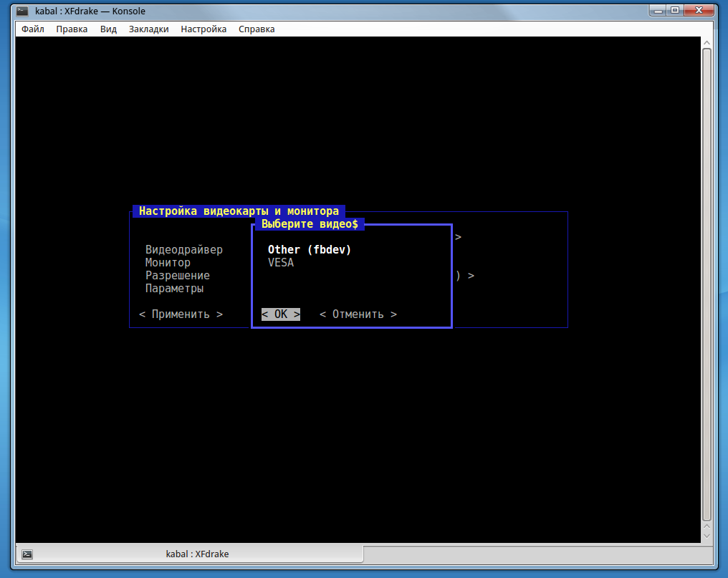The image size is (728, 578).
Task: Click the terminal icon in tab bar
Action: [x=27, y=554]
